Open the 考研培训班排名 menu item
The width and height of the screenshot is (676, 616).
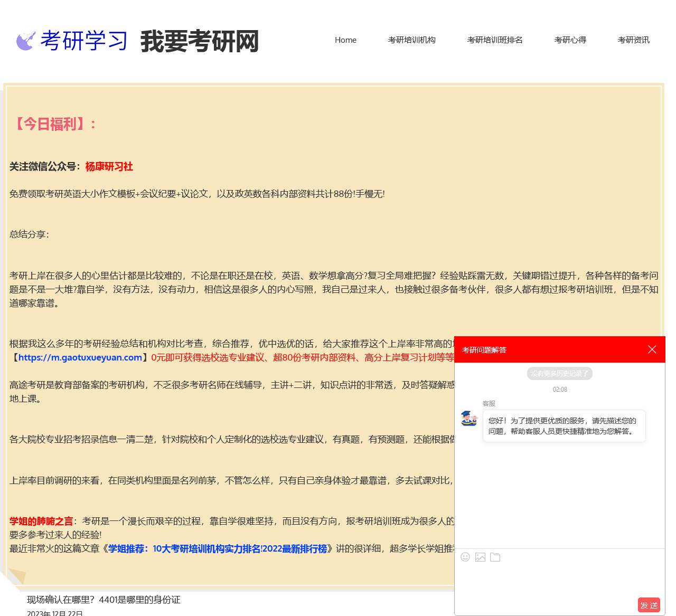(x=494, y=40)
